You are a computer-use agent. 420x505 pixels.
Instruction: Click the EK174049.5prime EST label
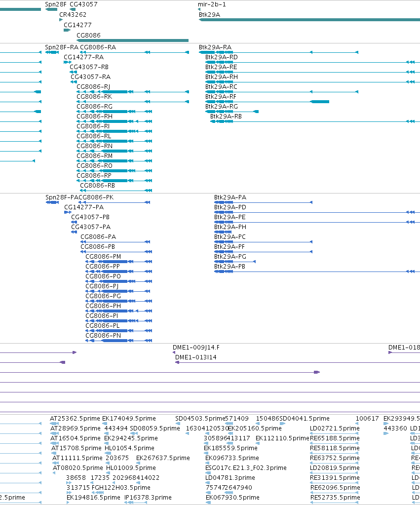(x=129, y=418)
